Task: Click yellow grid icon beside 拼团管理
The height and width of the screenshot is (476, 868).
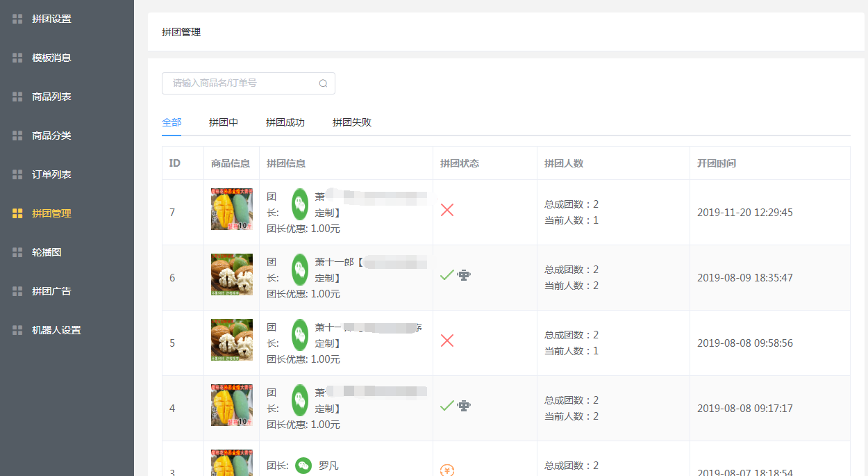Action: (x=17, y=213)
